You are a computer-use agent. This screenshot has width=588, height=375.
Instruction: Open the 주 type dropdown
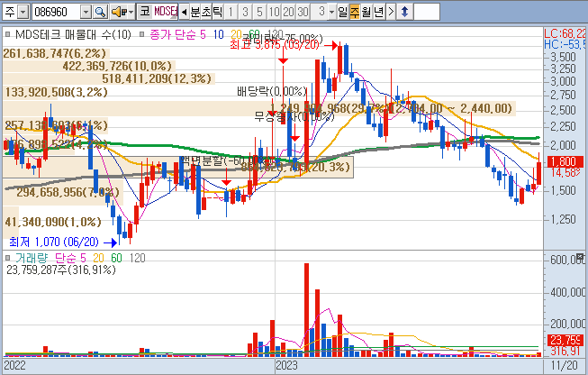(23, 12)
